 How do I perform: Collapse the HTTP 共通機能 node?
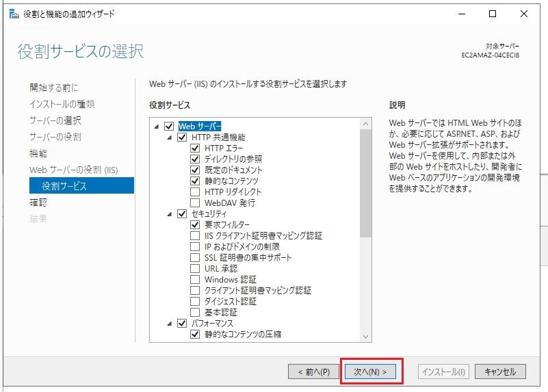pos(170,138)
